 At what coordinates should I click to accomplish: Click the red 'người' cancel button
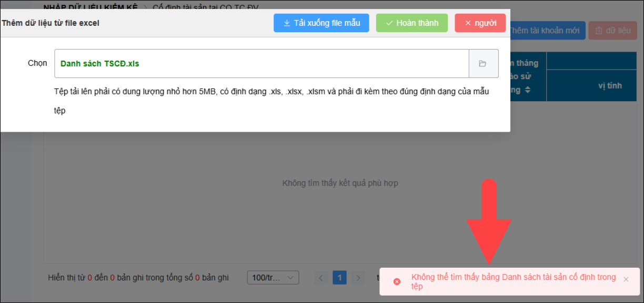click(x=480, y=23)
